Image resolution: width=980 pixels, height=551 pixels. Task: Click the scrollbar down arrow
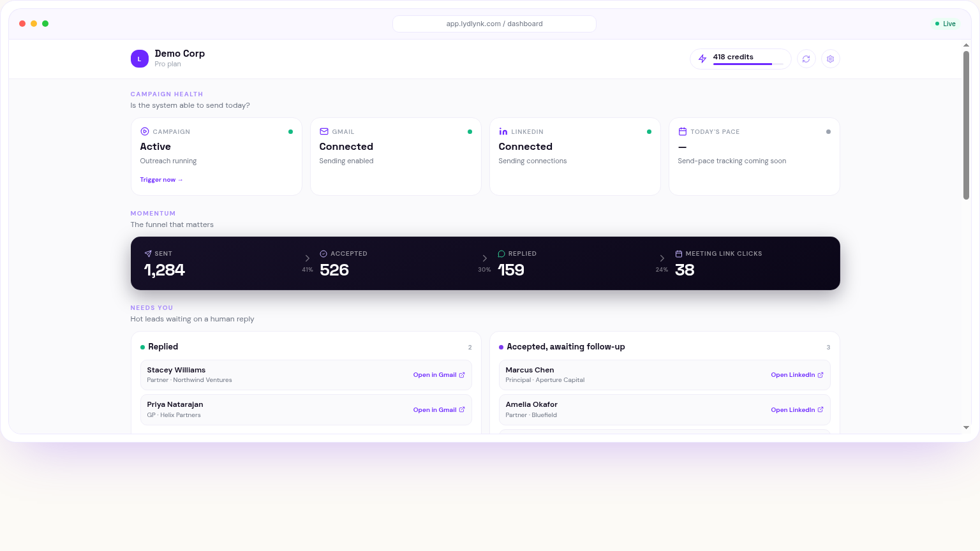click(966, 428)
